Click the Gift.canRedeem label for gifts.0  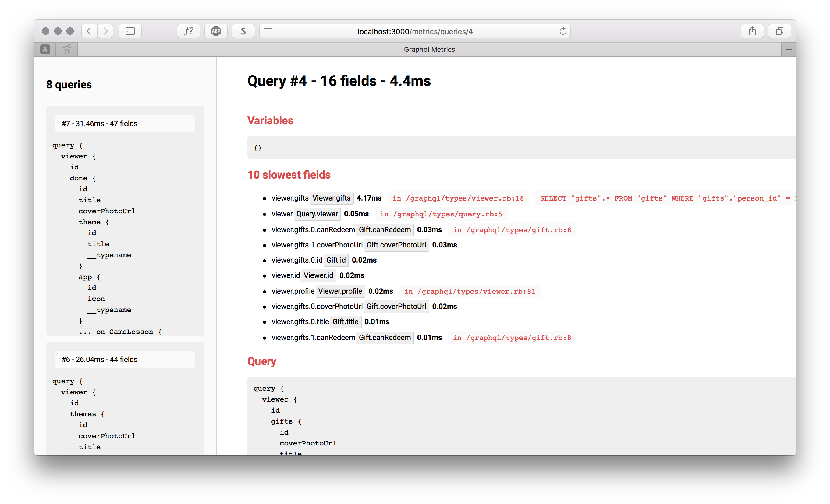pos(385,230)
